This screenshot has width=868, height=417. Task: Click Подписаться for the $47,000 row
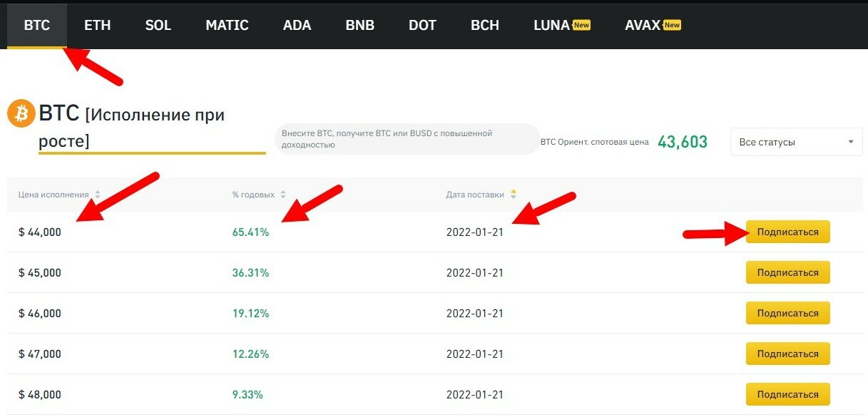787,354
